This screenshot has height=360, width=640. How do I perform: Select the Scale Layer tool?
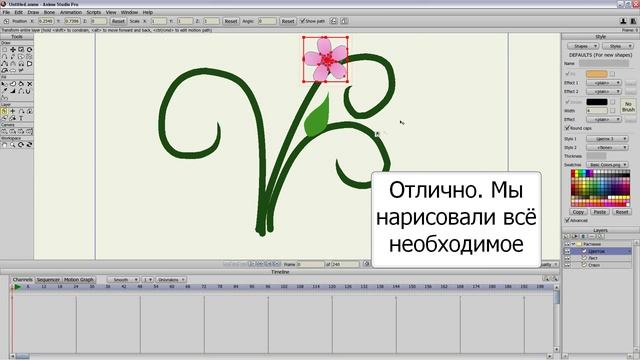pos(13,111)
